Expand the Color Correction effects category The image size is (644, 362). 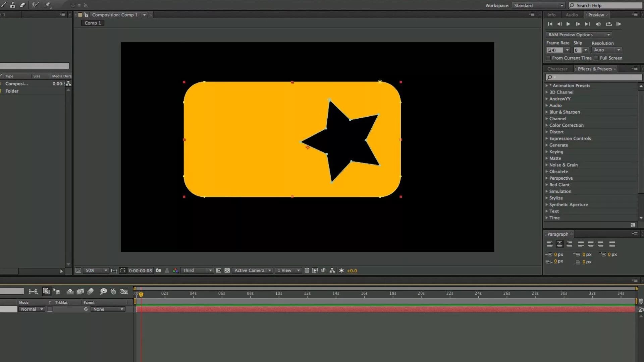566,125
